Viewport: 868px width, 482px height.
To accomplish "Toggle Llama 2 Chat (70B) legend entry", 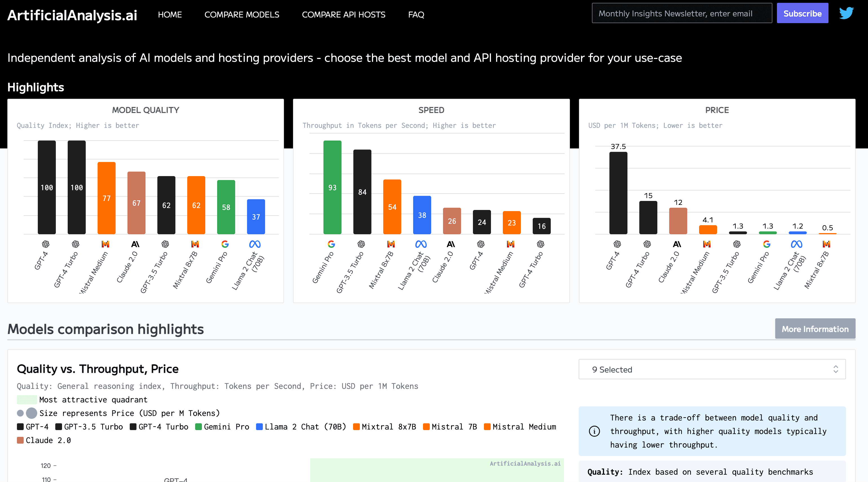I will coord(301,427).
